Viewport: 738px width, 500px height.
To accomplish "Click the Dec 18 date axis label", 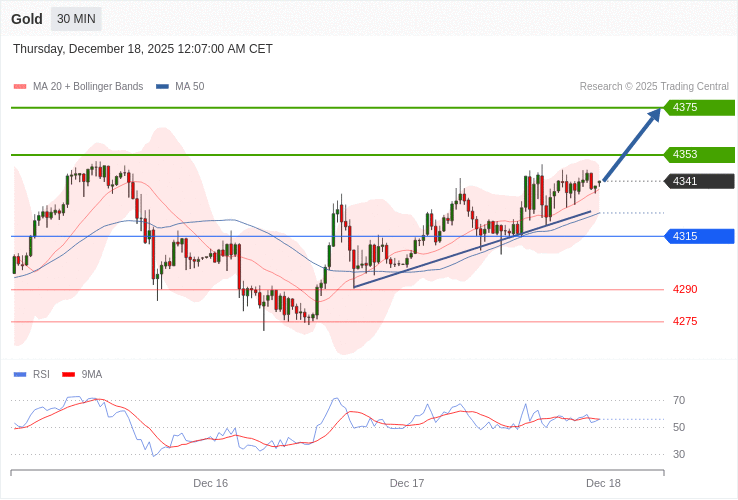I will pos(603,483).
